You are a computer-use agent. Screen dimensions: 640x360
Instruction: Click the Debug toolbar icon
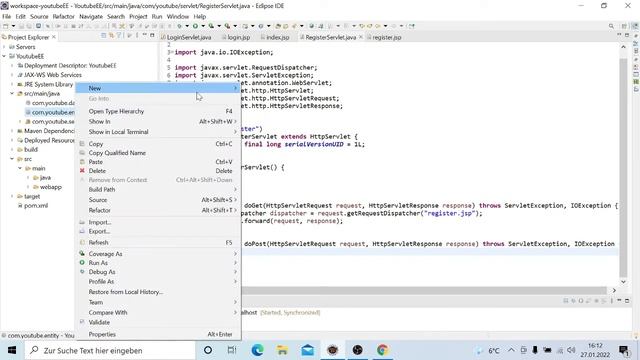point(179,26)
